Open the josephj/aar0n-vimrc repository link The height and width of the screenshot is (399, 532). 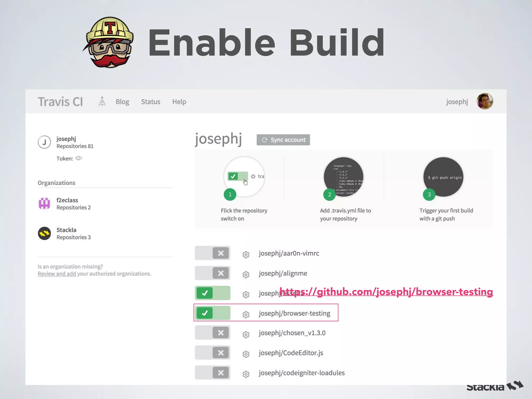pos(289,253)
